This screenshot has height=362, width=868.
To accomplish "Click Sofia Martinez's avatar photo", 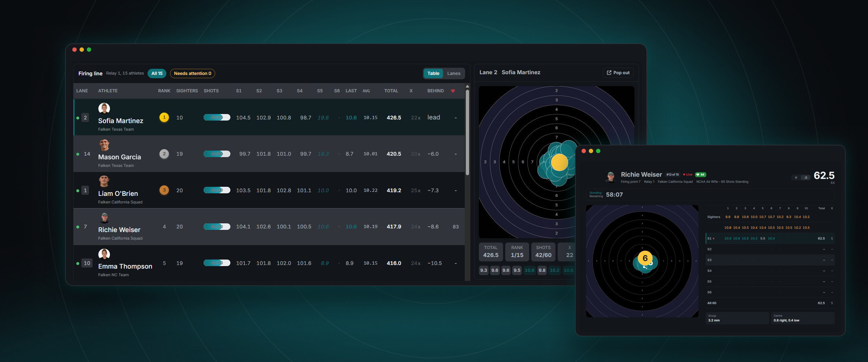I will 104,108.
